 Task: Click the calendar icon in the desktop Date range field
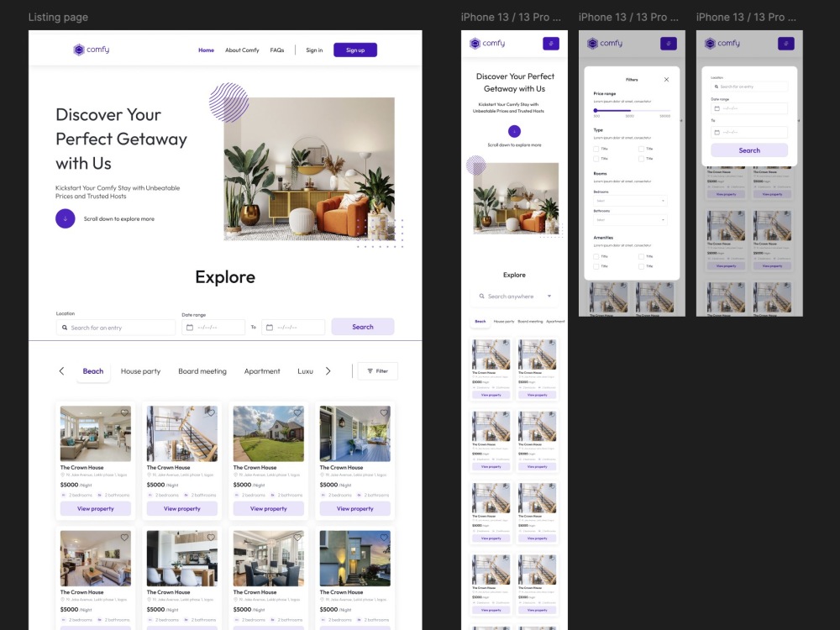[x=190, y=328]
